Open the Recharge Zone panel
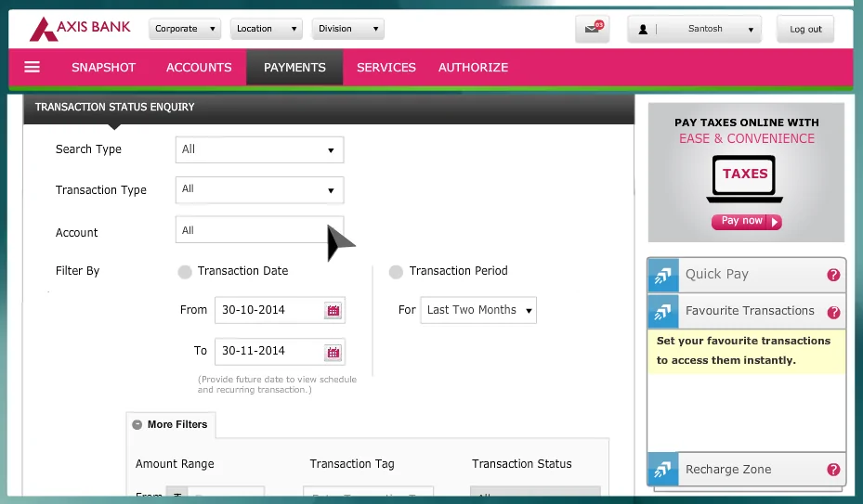Screen dimensions: 863x504 point(747,470)
